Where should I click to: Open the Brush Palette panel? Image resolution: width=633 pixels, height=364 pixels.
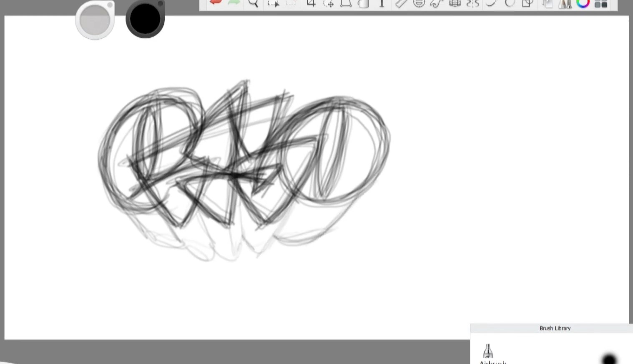[565, 4]
